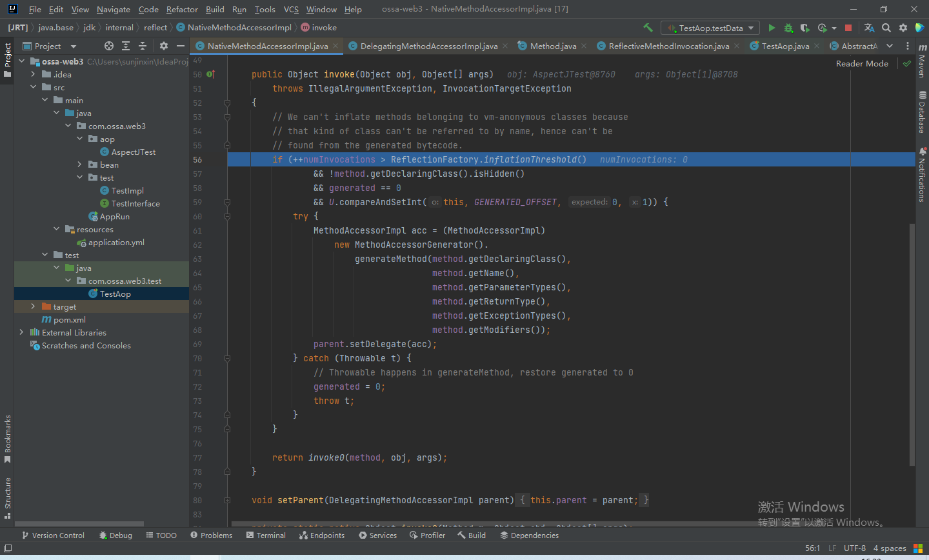Toggle Reader Mode in editor
This screenshot has width=929, height=560.
[x=862, y=63]
